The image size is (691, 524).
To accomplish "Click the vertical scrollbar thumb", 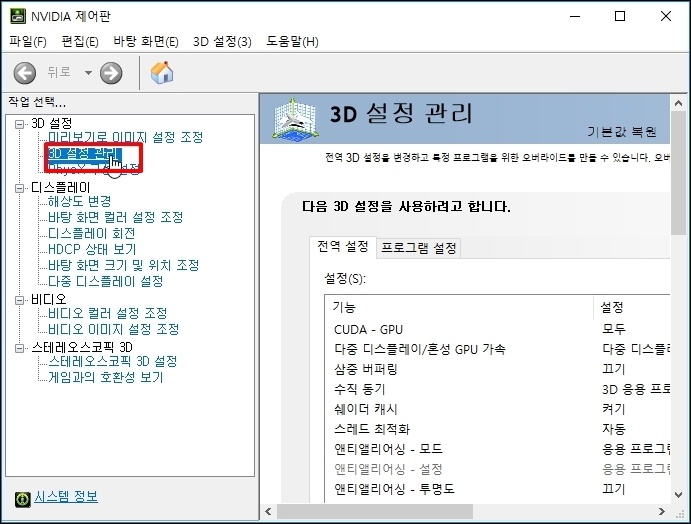I will [x=678, y=173].
